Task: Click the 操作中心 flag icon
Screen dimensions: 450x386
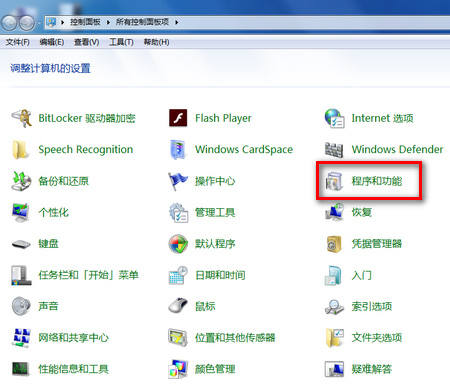Action: point(178,181)
